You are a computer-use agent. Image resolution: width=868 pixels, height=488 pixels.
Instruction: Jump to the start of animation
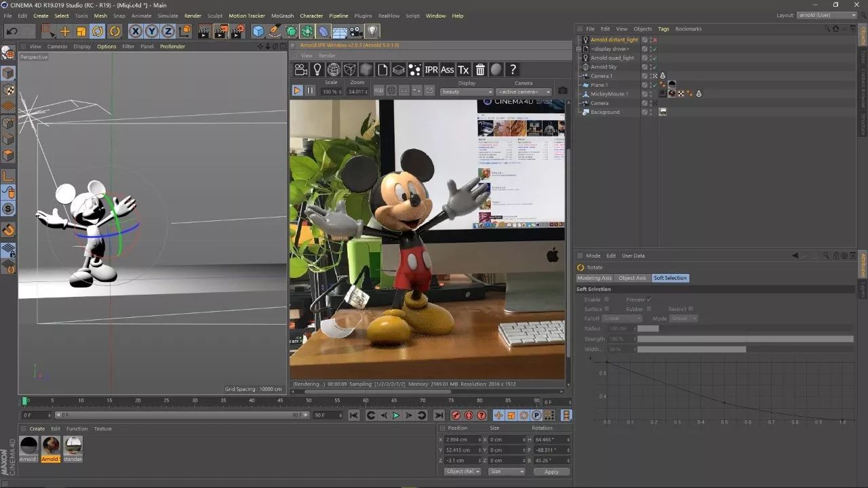(x=354, y=415)
